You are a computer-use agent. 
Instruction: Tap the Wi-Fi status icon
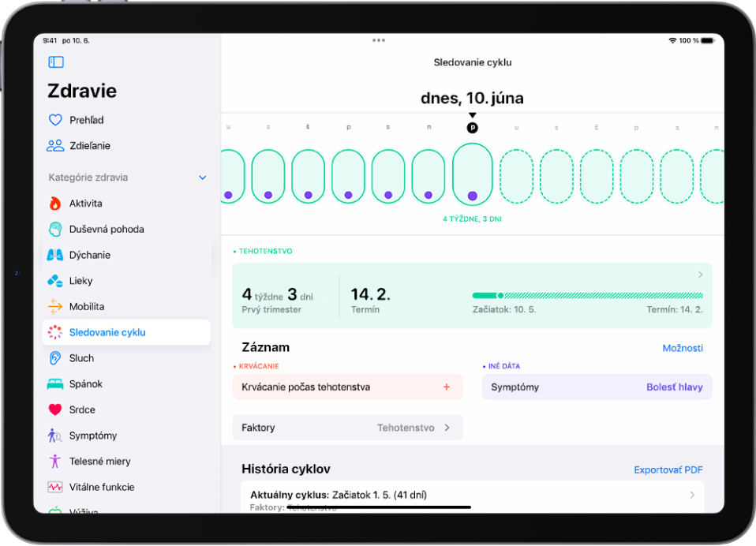(672, 40)
